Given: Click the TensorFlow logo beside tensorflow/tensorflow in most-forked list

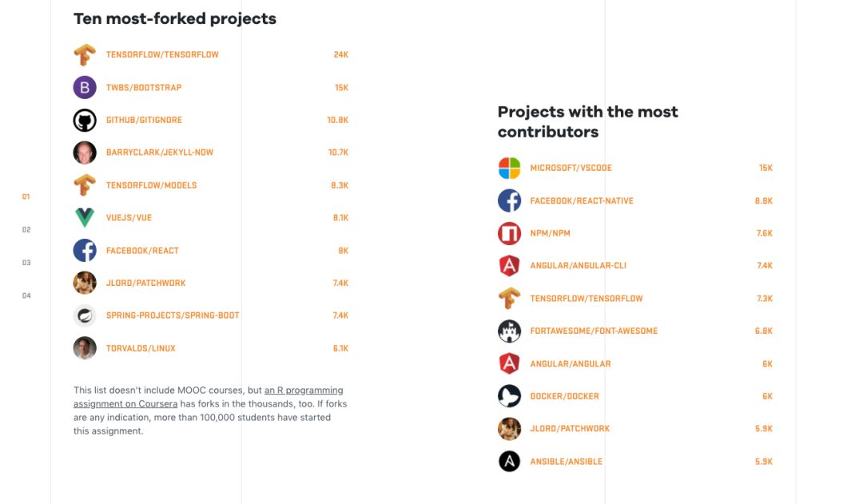Looking at the screenshot, I should click(85, 55).
